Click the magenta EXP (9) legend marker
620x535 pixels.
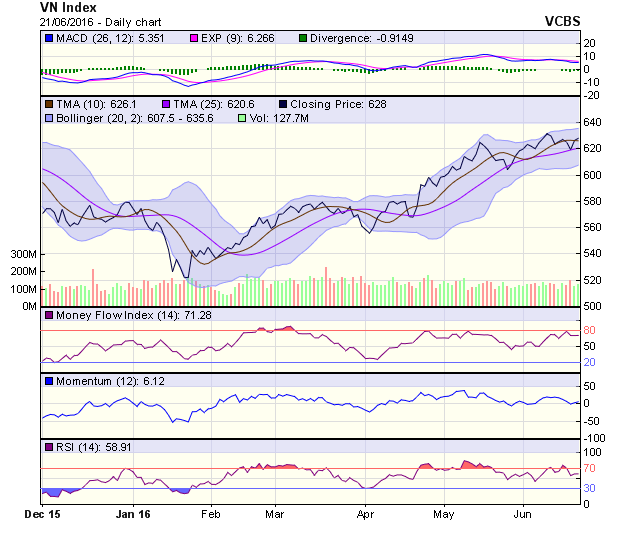[196, 38]
